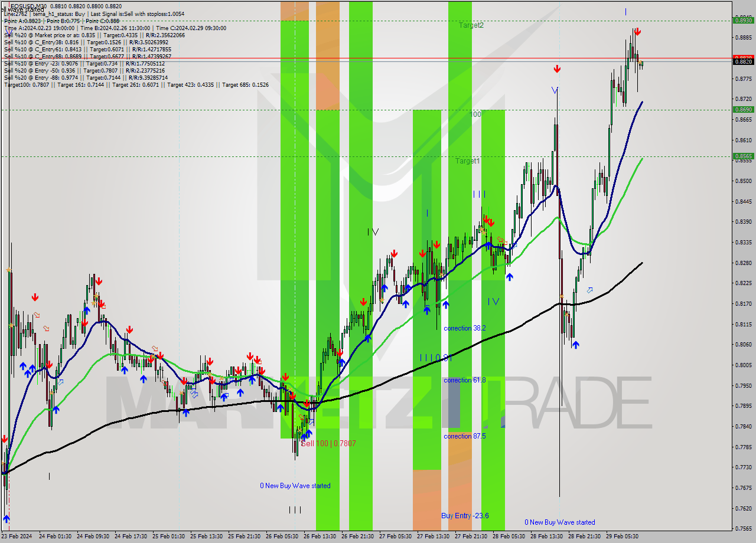This screenshot has height=543, width=756.
Task: Click the Target1 label
Action: [468, 161]
